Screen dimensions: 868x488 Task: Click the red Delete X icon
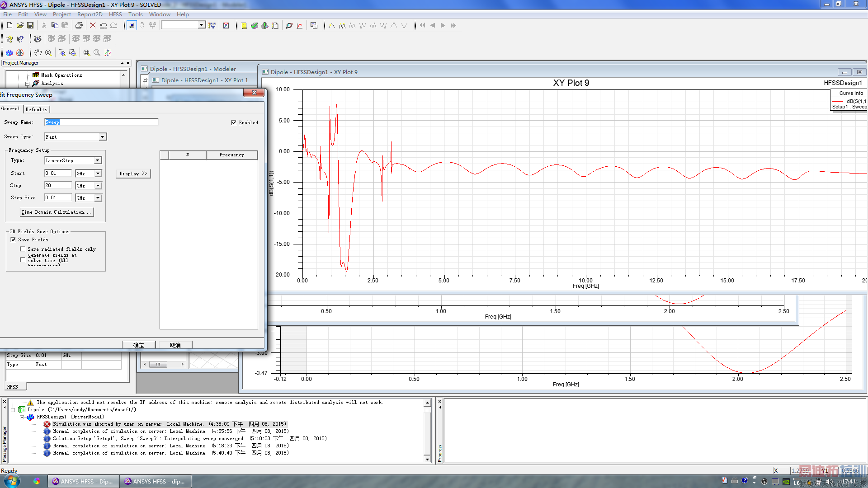93,25
